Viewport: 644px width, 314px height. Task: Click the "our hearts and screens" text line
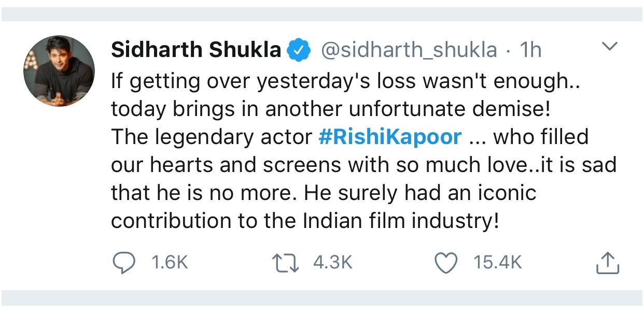(363, 165)
